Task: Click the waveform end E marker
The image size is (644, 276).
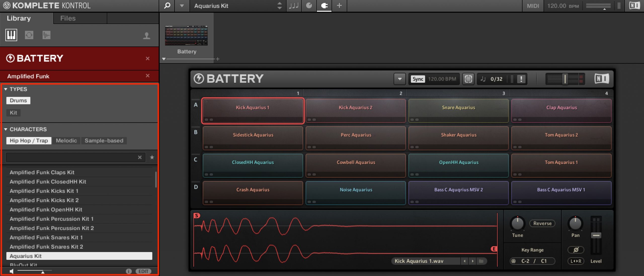Action: click(494, 249)
